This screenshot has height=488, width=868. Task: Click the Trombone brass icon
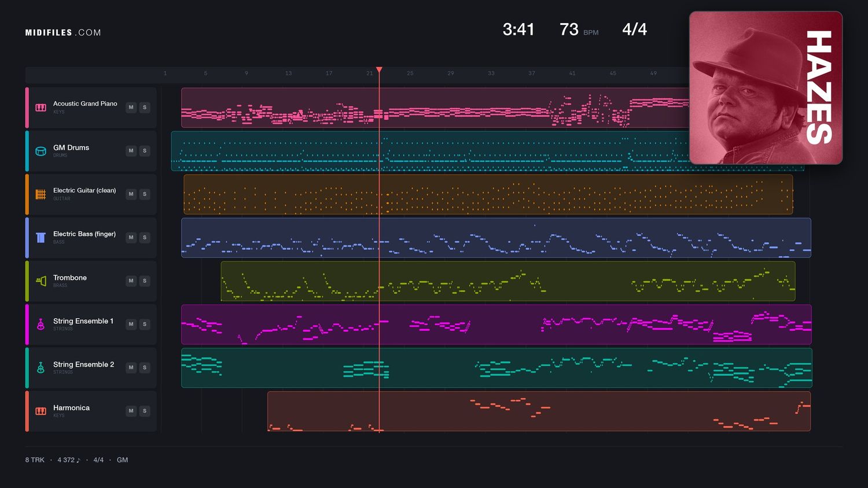pyautogui.click(x=41, y=281)
